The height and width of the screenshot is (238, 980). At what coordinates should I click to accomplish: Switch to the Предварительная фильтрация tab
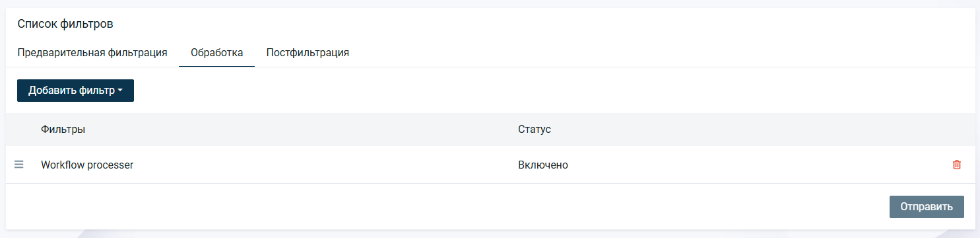click(x=92, y=53)
